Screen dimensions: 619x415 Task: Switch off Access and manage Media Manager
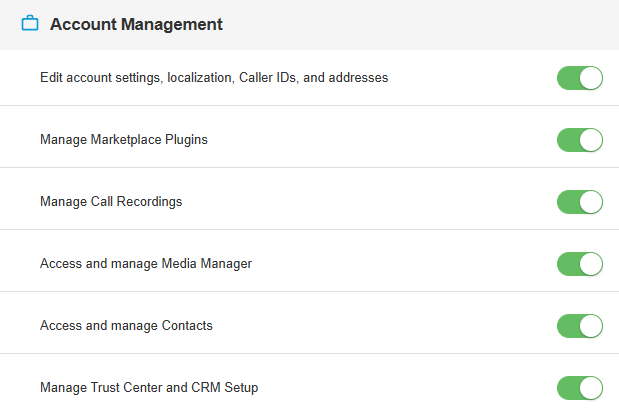(580, 264)
